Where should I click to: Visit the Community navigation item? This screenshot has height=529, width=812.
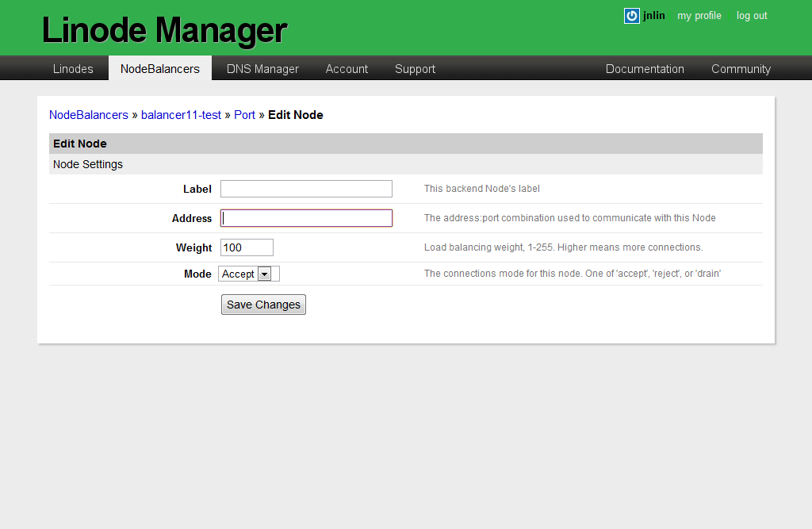[741, 68]
